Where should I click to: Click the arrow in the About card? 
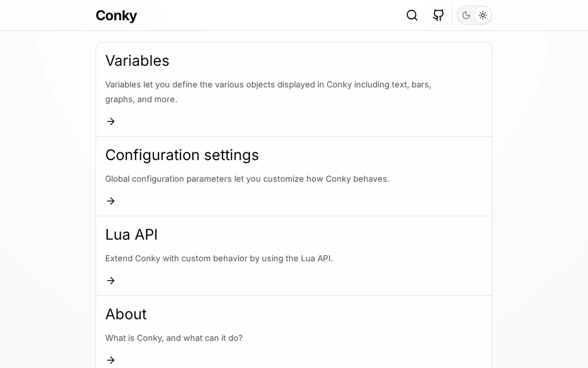(111, 360)
